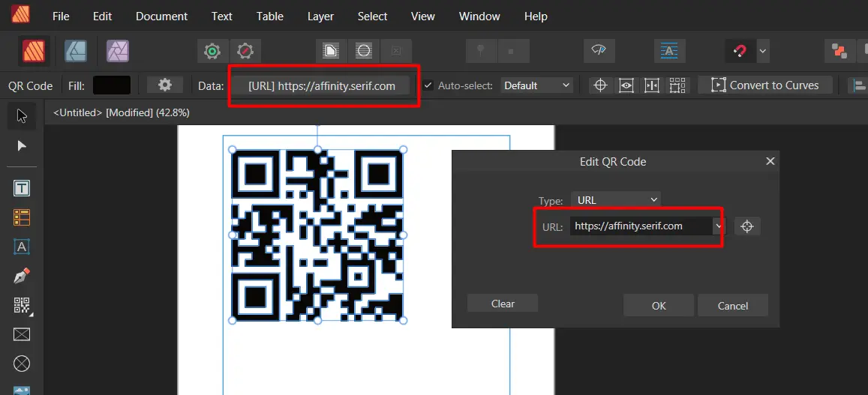Select the Move tool arrow
The width and height of the screenshot is (868, 395).
(x=22, y=116)
